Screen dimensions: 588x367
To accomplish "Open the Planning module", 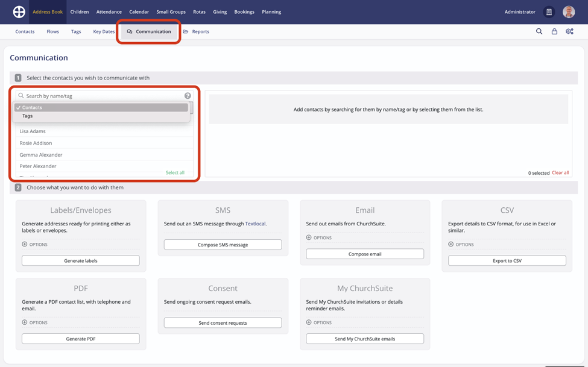I will pyautogui.click(x=271, y=12).
